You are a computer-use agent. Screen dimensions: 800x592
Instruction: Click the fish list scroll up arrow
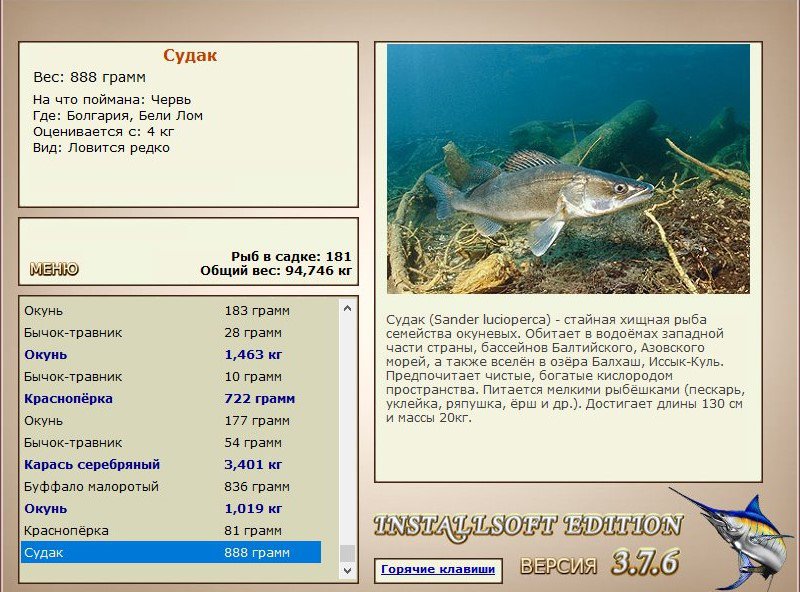[347, 308]
